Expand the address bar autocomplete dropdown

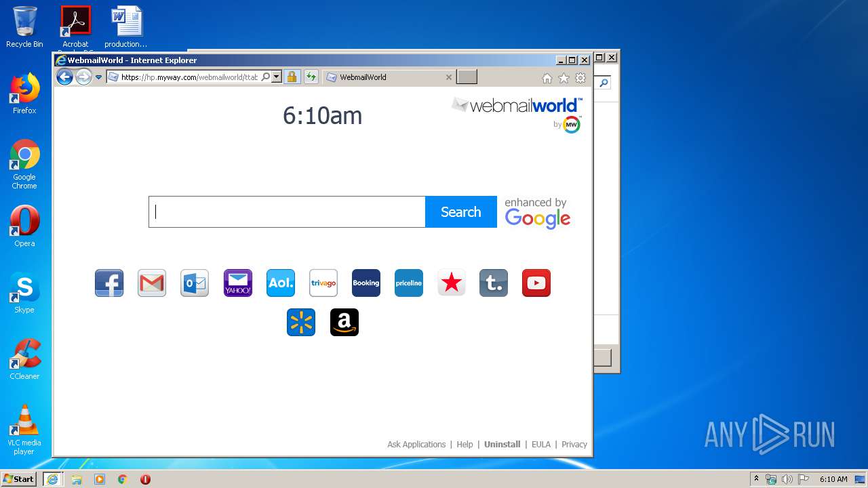277,77
